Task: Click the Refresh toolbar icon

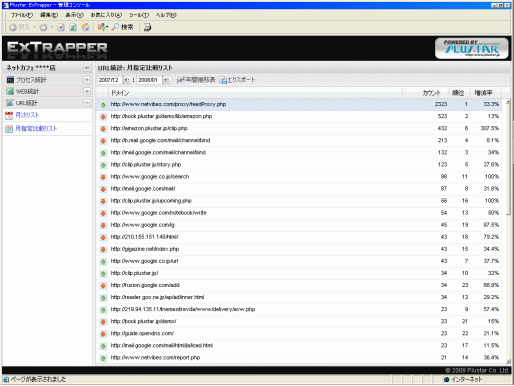Action: click(73, 27)
